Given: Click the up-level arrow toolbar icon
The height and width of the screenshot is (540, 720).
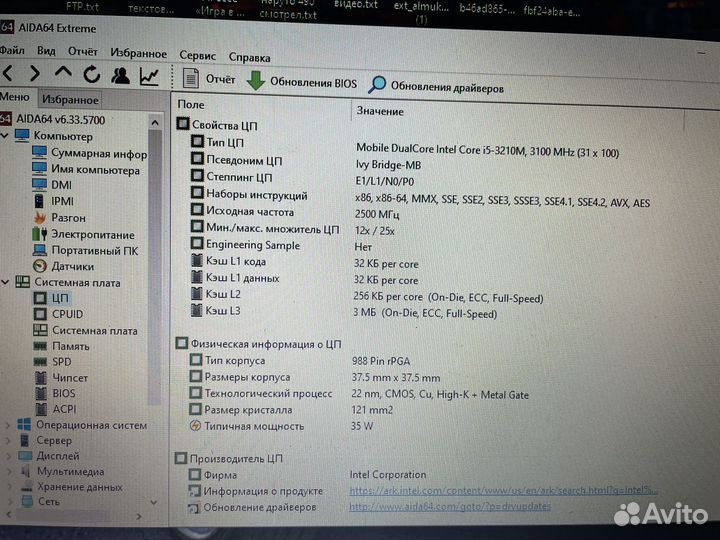Looking at the screenshot, I should pos(63,74).
